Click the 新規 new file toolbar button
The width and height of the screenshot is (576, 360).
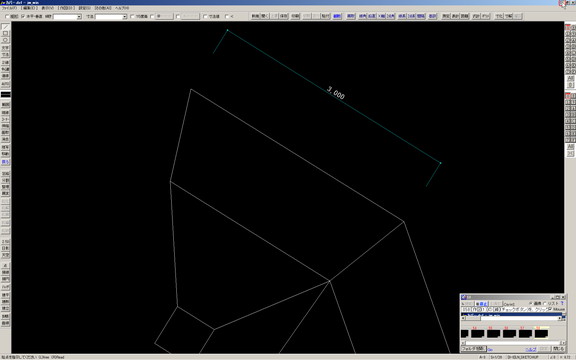point(255,16)
